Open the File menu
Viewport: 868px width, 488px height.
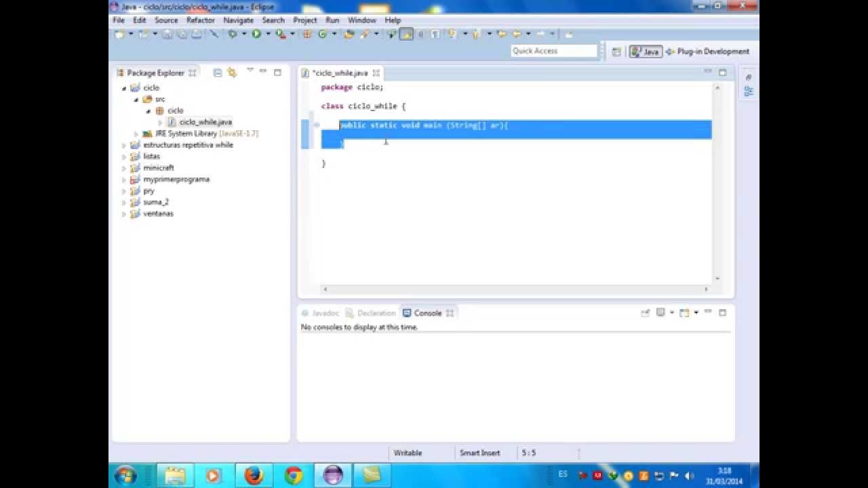[119, 20]
